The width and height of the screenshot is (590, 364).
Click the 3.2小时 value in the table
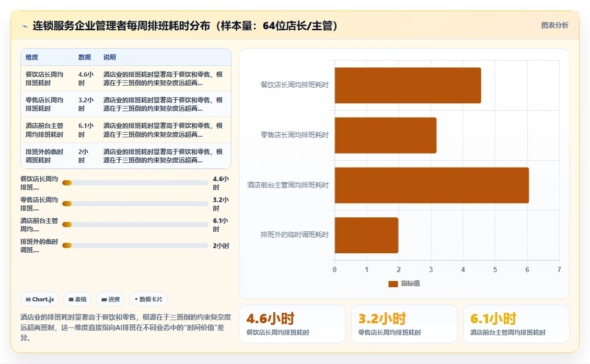[86, 104]
